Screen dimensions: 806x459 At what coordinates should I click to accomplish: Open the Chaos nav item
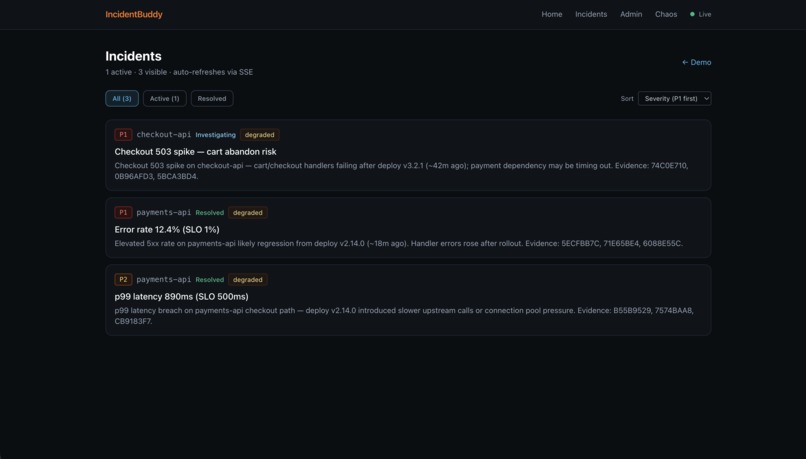[x=666, y=14]
